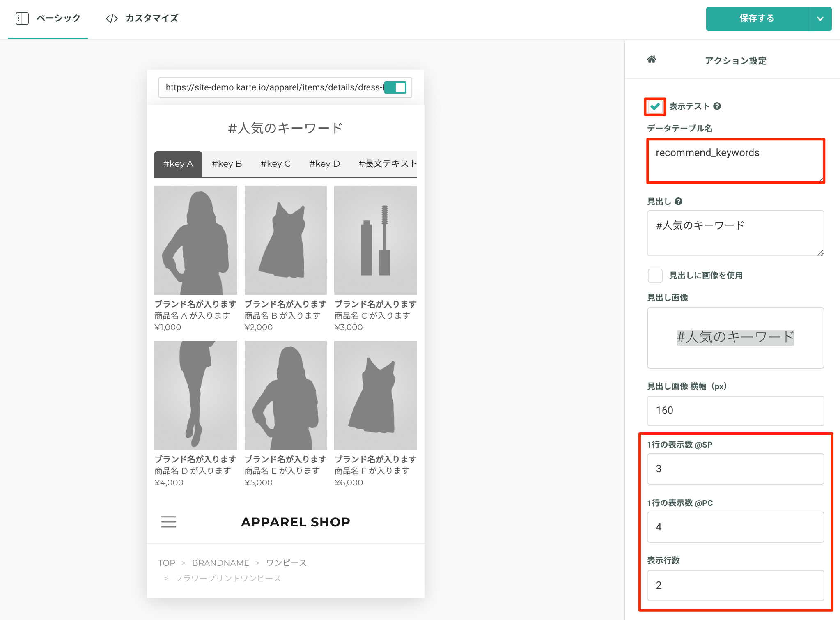Select the #key B keyword tab
The height and width of the screenshot is (620, 840).
pos(227,164)
